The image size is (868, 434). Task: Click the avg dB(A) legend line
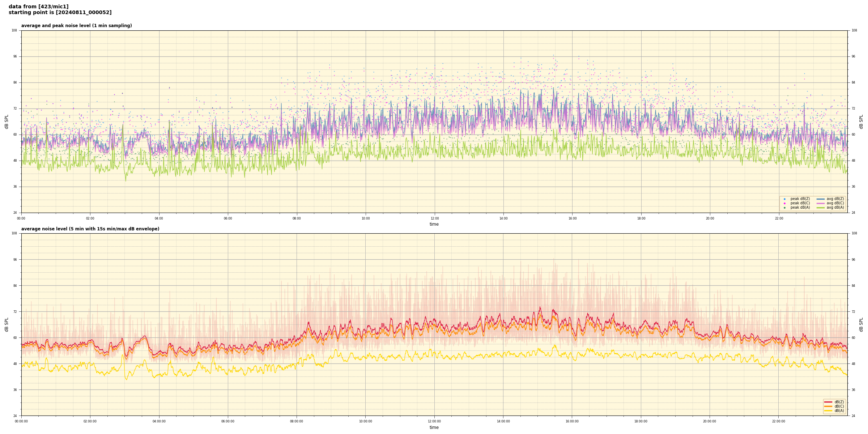(821, 208)
